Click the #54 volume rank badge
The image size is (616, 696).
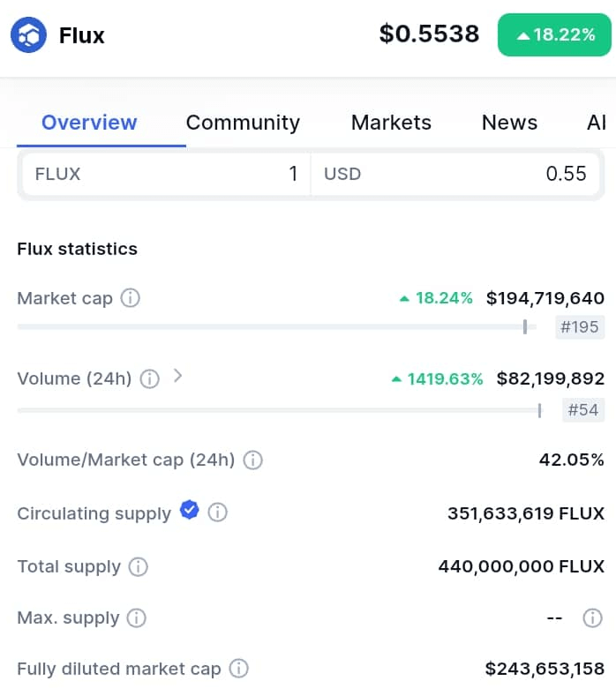coord(583,409)
